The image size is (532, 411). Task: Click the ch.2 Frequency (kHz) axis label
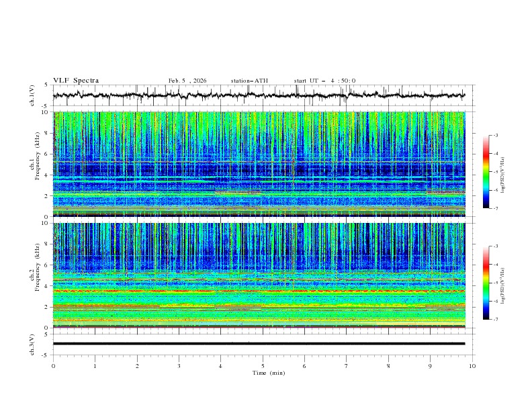34,267
